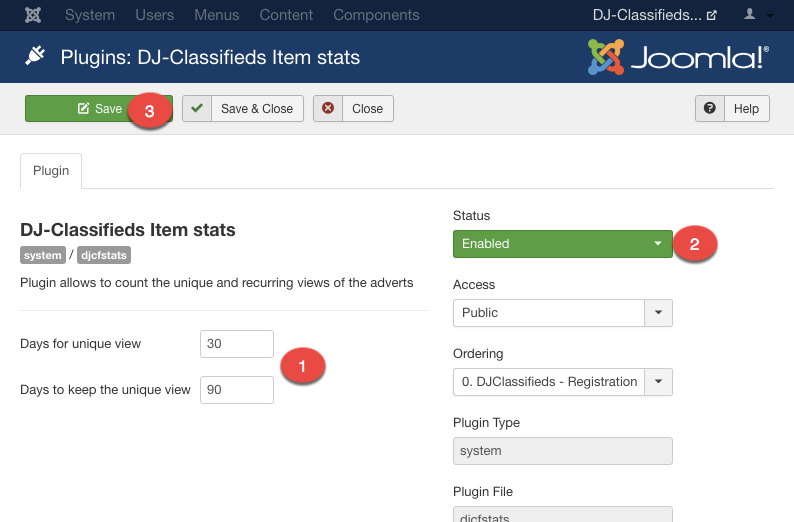This screenshot has width=794, height=522.
Task: Expand the Status Enabled dropdown
Action: [562, 243]
